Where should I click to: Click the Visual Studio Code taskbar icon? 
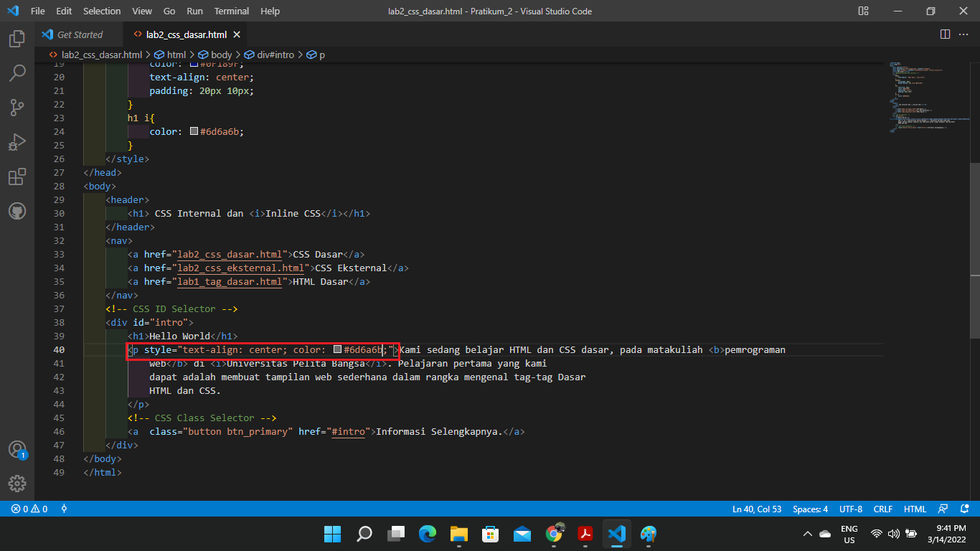[617, 534]
